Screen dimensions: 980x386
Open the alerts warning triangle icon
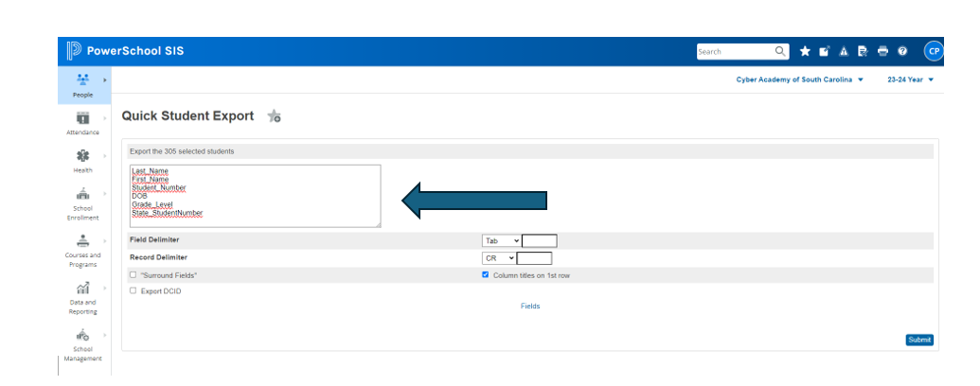point(843,51)
